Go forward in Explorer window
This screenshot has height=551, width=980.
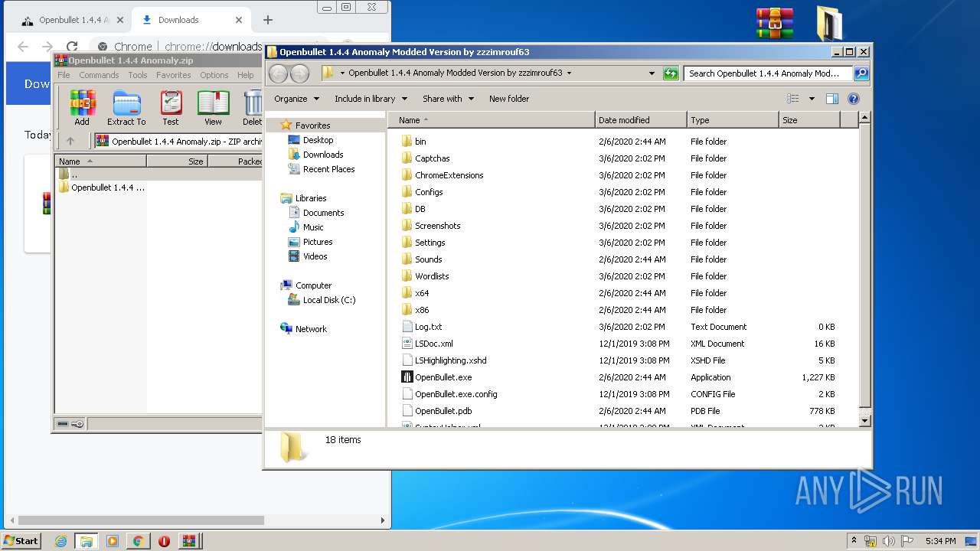tap(300, 73)
